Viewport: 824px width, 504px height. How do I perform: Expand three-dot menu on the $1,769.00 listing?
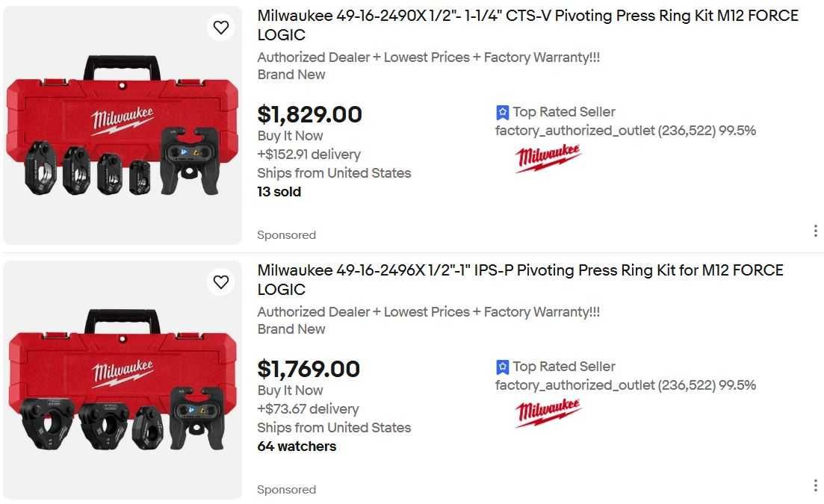pos(815,485)
